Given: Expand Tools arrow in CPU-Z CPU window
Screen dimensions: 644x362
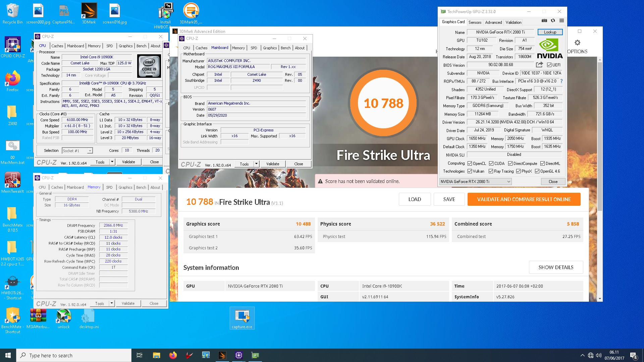Looking at the screenshot, I should (112, 162).
